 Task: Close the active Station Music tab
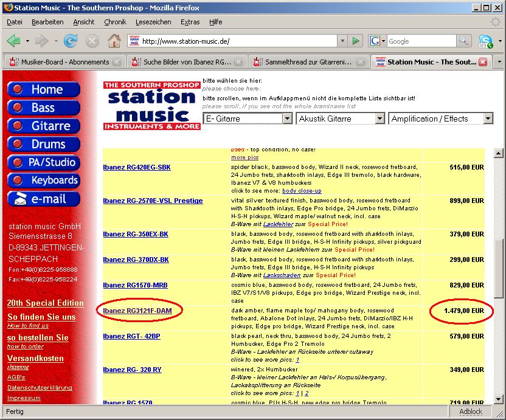[483, 62]
